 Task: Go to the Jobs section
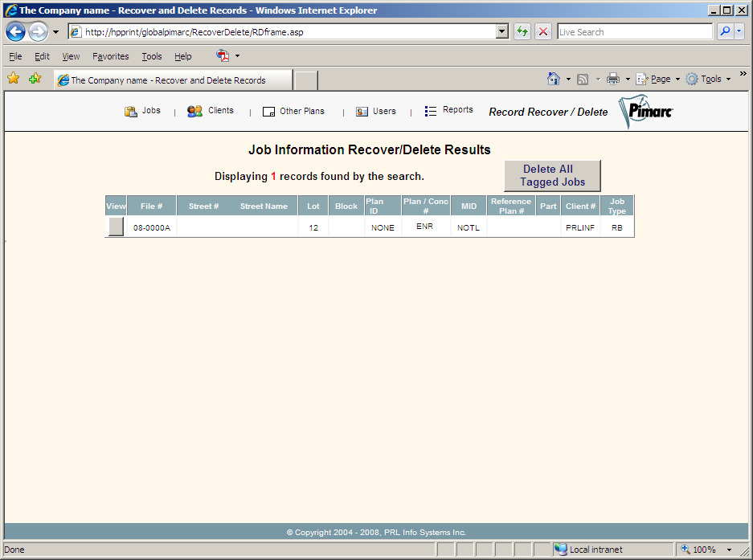142,111
